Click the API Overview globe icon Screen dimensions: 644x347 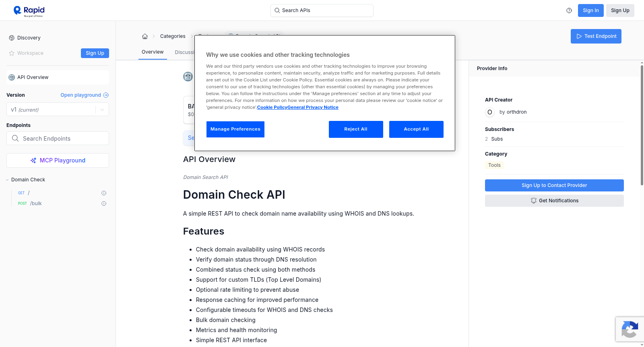tap(12, 77)
